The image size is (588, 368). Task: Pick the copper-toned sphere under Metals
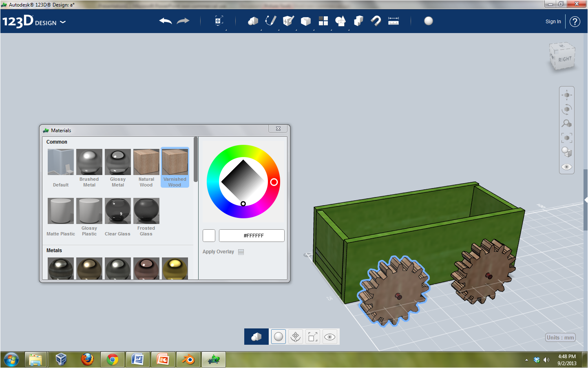click(146, 268)
